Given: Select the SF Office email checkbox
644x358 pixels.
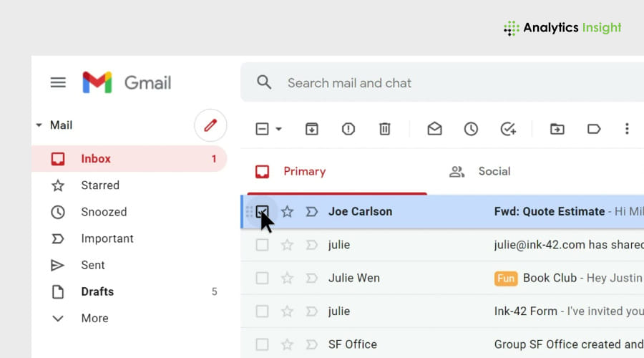Looking at the screenshot, I should coord(262,344).
